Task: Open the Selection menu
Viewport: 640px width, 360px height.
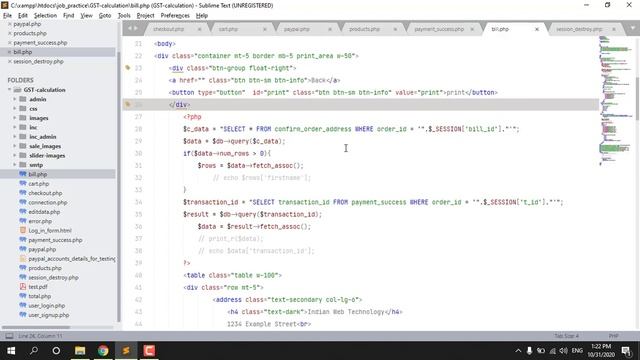Action: click(45, 16)
